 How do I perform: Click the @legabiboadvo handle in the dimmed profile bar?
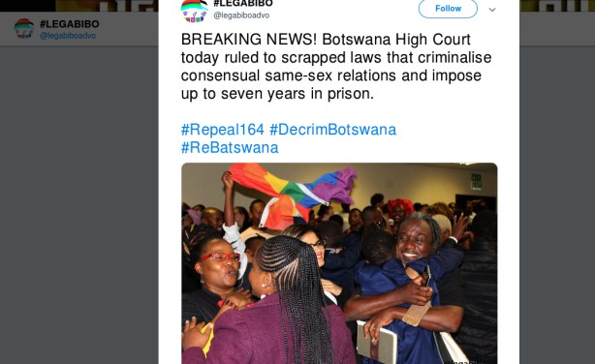(68, 36)
